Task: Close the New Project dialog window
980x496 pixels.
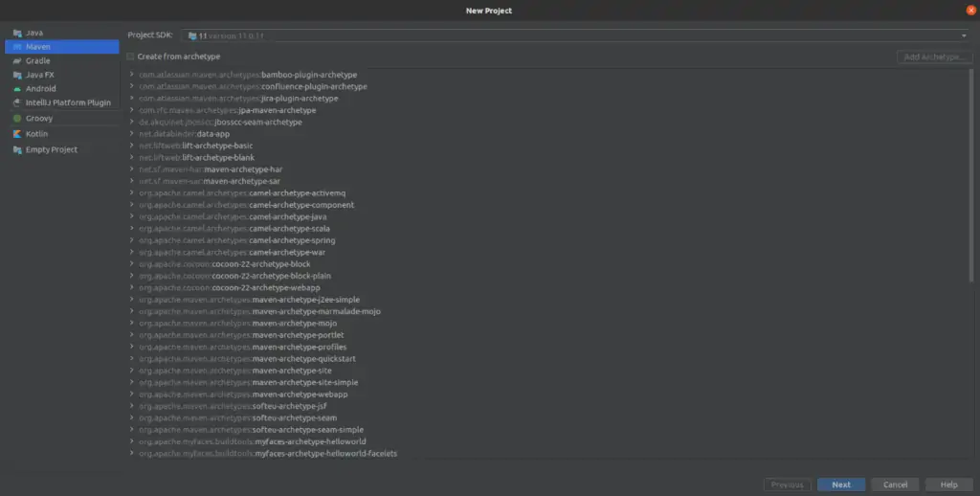Action: (x=970, y=10)
